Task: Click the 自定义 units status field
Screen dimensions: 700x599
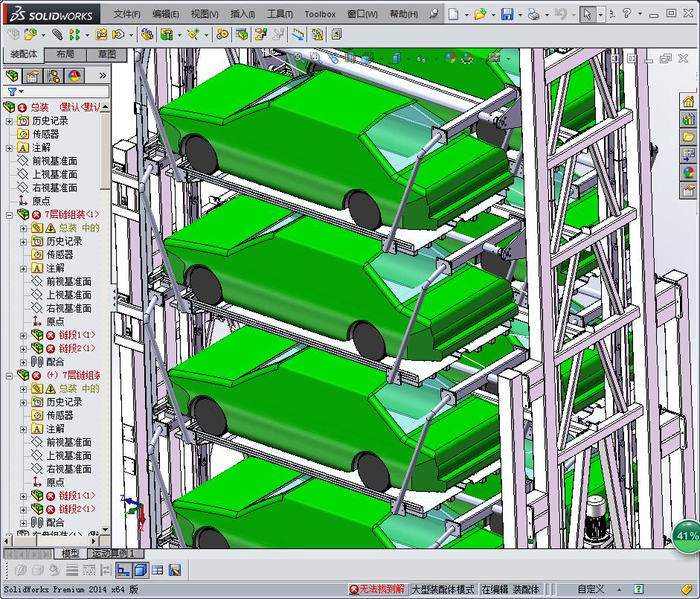Action: click(x=591, y=589)
